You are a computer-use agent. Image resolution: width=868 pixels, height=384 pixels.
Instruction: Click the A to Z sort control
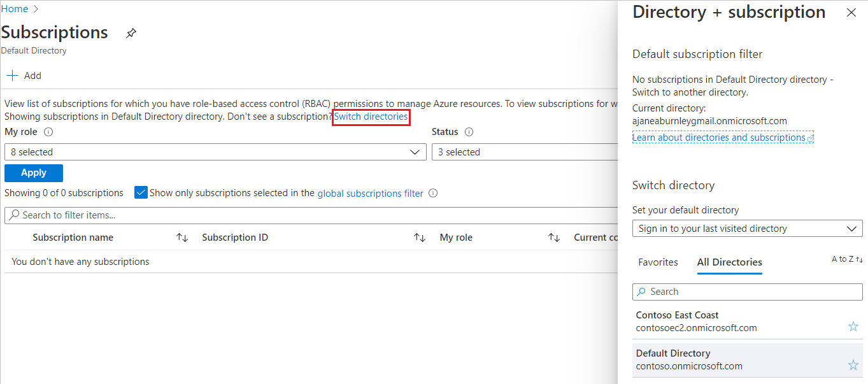click(848, 259)
